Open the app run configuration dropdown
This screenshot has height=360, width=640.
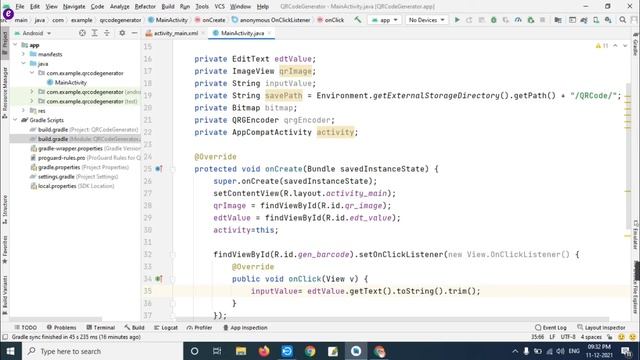[384, 20]
